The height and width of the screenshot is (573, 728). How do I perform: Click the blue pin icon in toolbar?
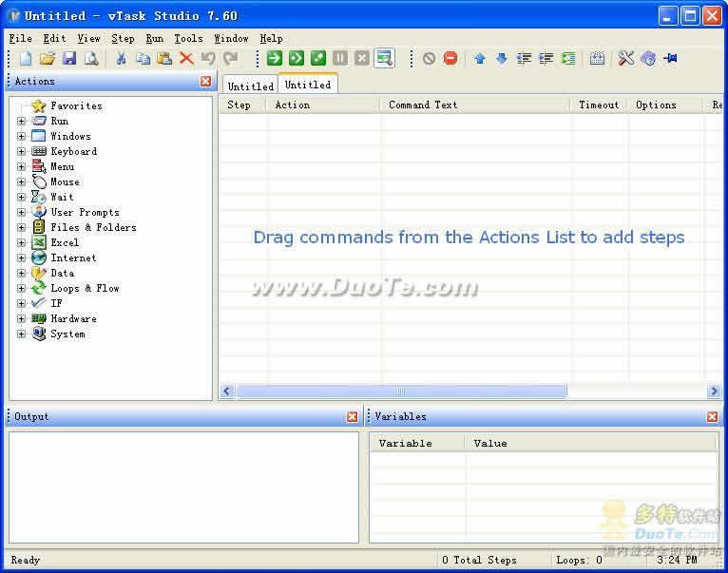tap(670, 59)
